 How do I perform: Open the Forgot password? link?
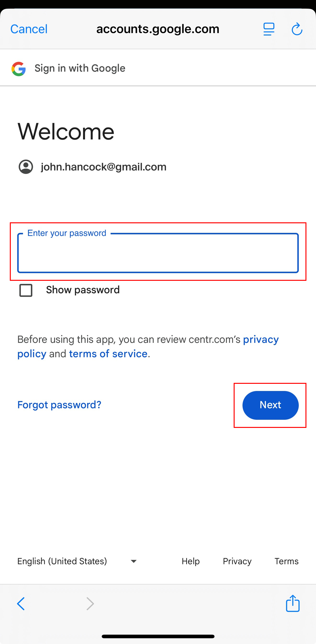click(x=59, y=405)
